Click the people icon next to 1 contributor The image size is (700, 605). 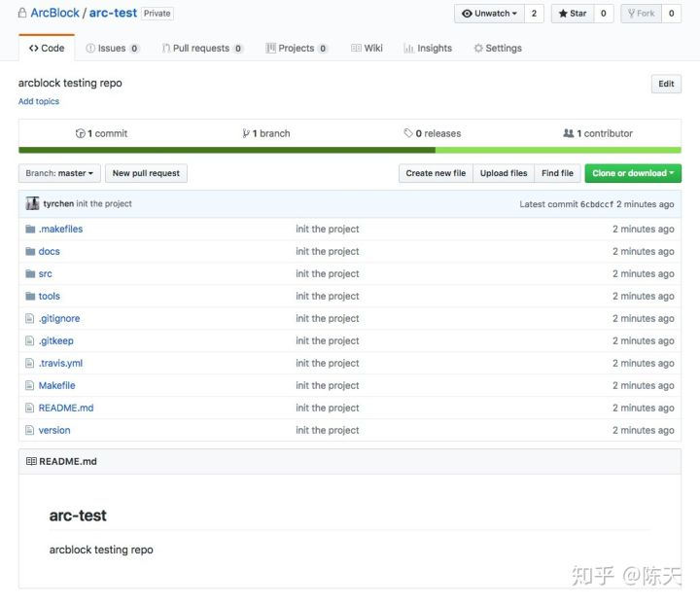pos(569,133)
